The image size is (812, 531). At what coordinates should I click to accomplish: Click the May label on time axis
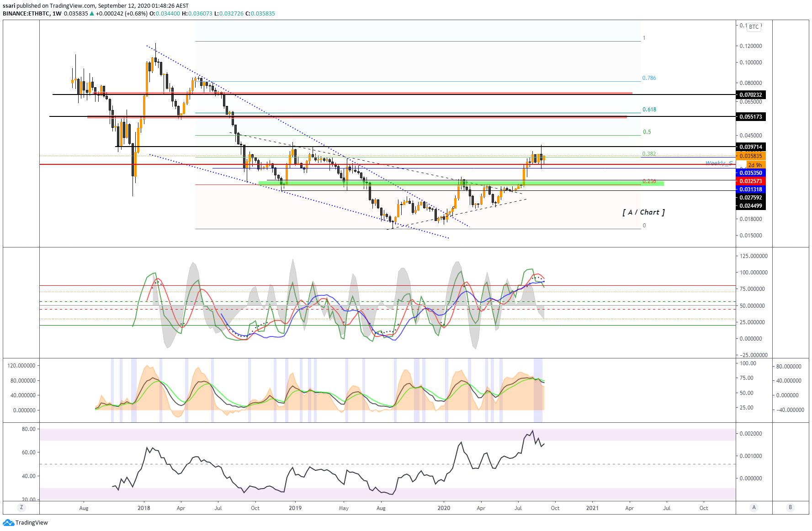(x=344, y=508)
